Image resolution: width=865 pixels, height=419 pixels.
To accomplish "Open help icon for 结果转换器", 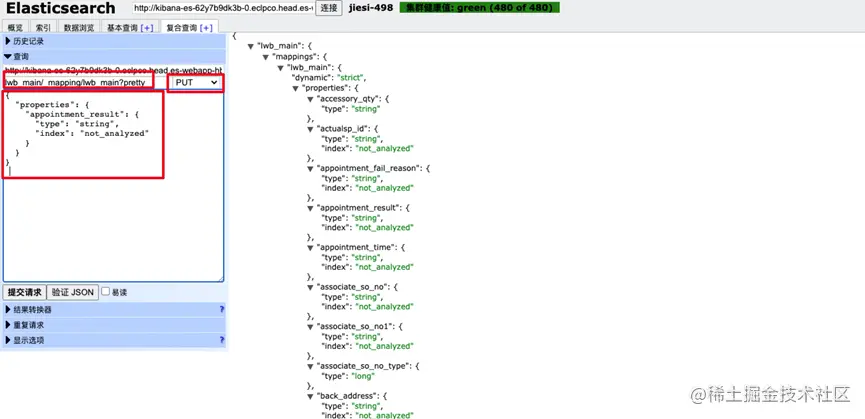I will tap(222, 310).
